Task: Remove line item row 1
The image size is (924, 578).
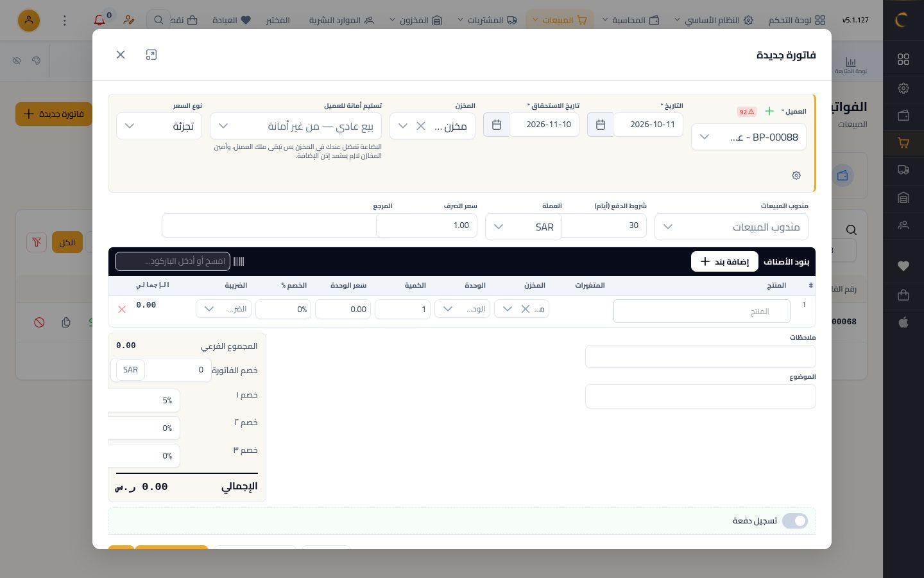Action: point(122,310)
